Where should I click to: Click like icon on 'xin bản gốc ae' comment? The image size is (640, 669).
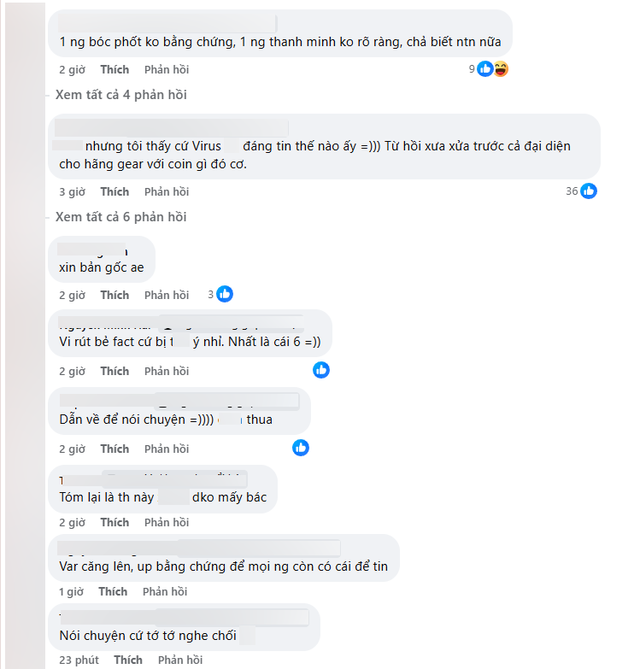click(x=225, y=294)
